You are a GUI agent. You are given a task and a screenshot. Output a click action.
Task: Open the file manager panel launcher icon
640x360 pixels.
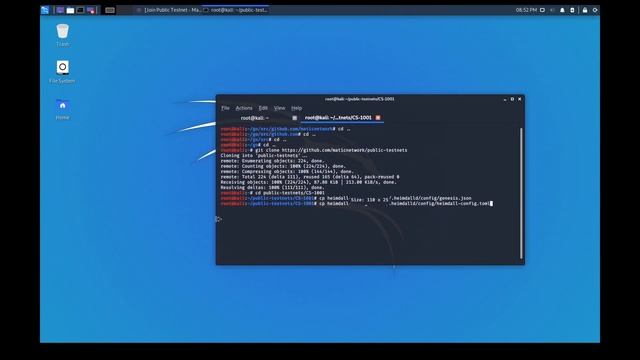[70, 10]
